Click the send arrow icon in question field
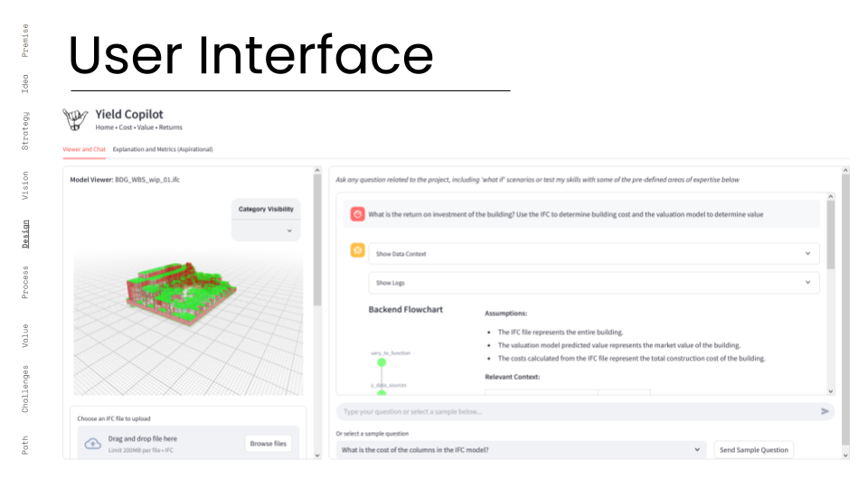 [825, 411]
